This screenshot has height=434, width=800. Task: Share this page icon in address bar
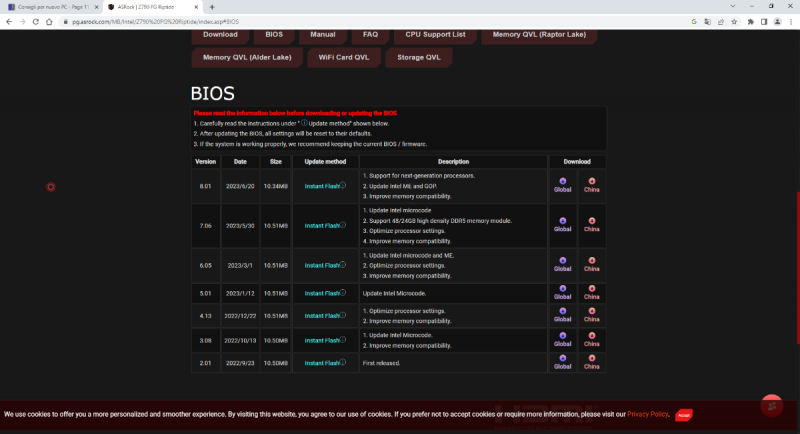[x=720, y=22]
